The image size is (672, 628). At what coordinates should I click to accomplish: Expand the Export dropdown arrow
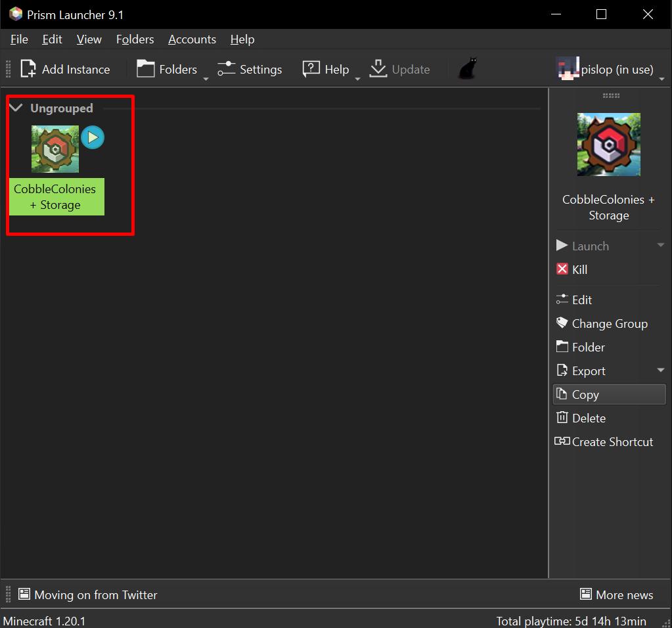660,370
